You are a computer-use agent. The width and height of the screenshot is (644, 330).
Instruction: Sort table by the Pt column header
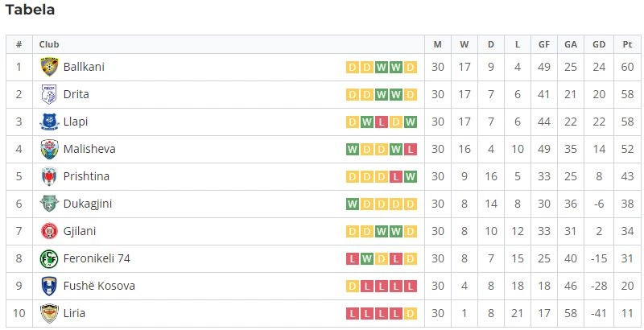click(x=627, y=44)
